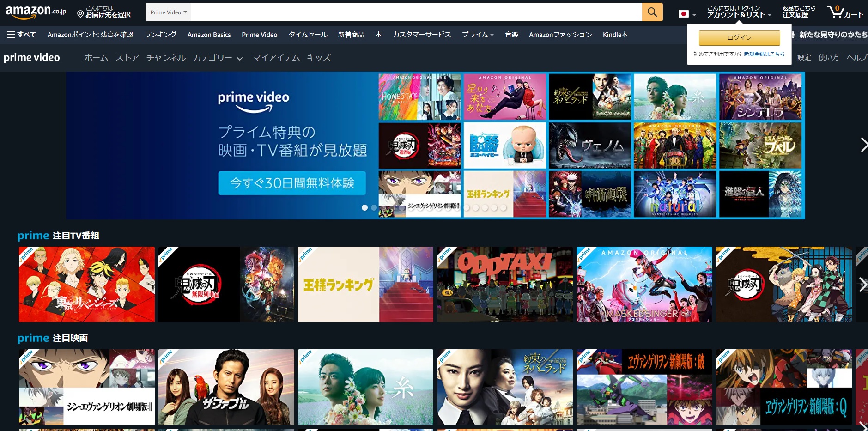Open the shopping cart icon
Viewport: 868px width, 431px height.
(x=845, y=12)
